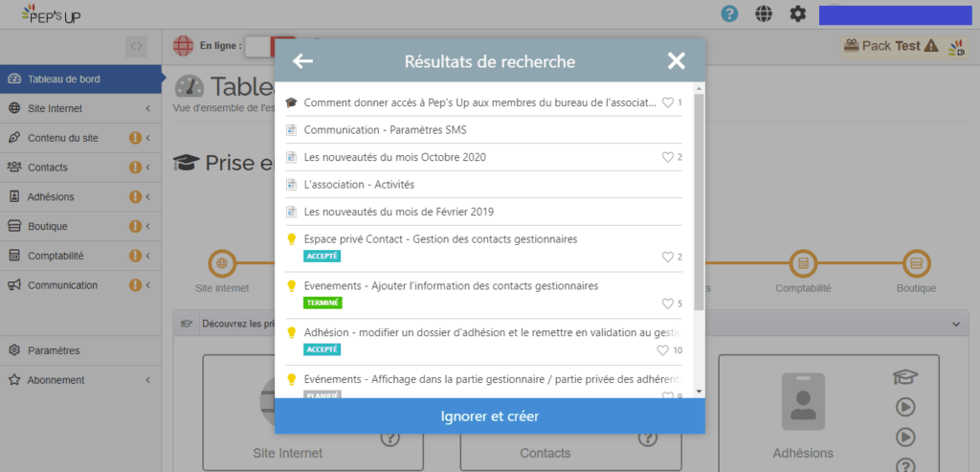980x472 pixels.
Task: Close the Résultats de recherche dialog
Action: (677, 62)
